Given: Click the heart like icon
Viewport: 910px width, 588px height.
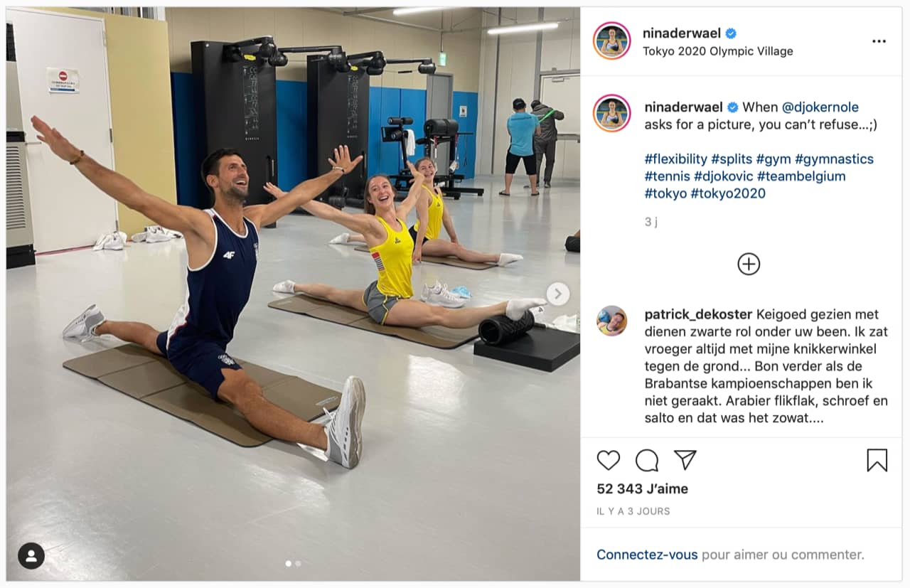Looking at the screenshot, I should tap(609, 461).
